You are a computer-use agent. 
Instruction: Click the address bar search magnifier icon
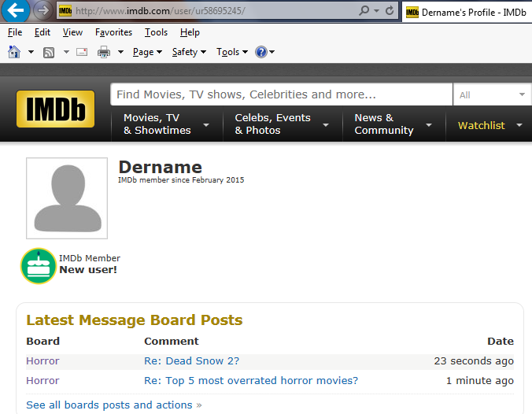364,11
